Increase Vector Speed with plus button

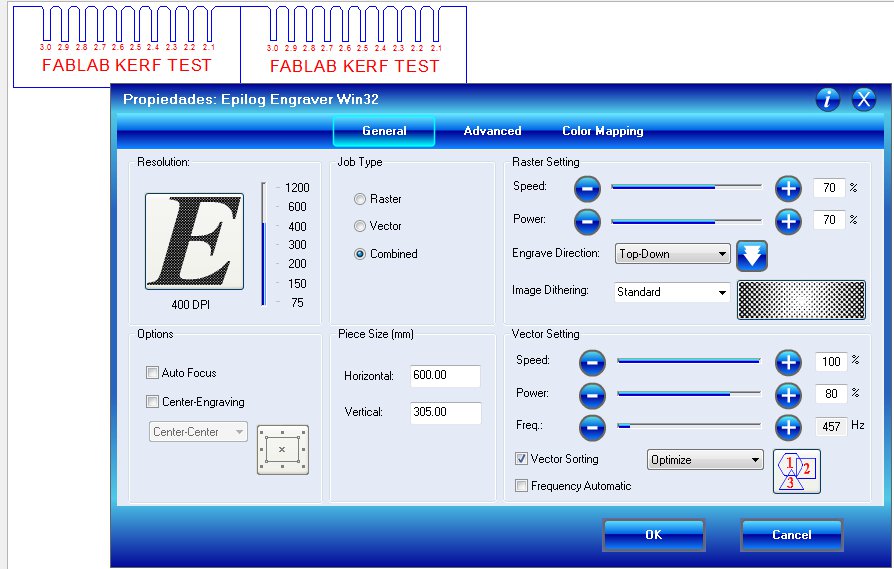[789, 363]
